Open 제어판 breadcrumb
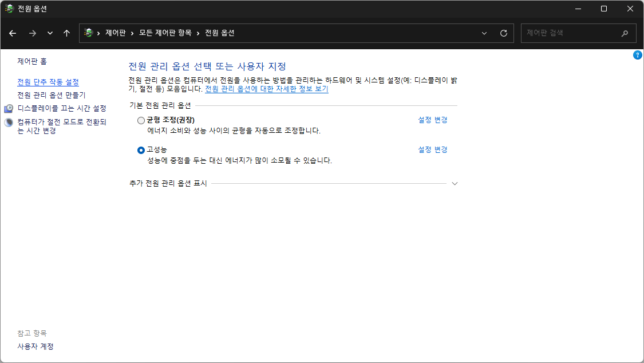This screenshot has width=644, height=363. (x=116, y=33)
